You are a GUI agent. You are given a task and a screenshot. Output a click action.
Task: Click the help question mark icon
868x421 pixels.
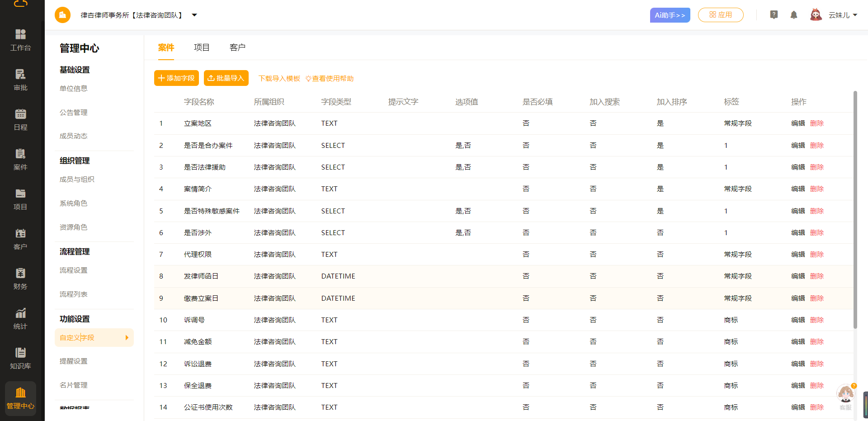point(774,15)
